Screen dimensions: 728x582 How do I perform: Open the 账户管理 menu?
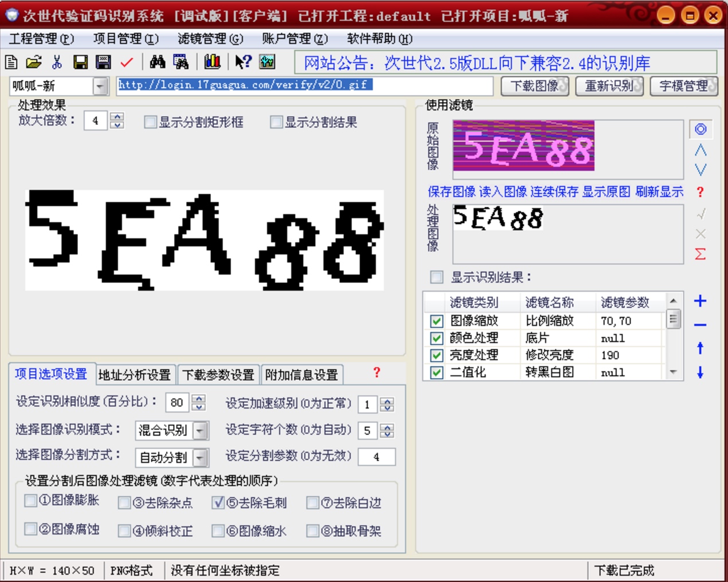(295, 39)
